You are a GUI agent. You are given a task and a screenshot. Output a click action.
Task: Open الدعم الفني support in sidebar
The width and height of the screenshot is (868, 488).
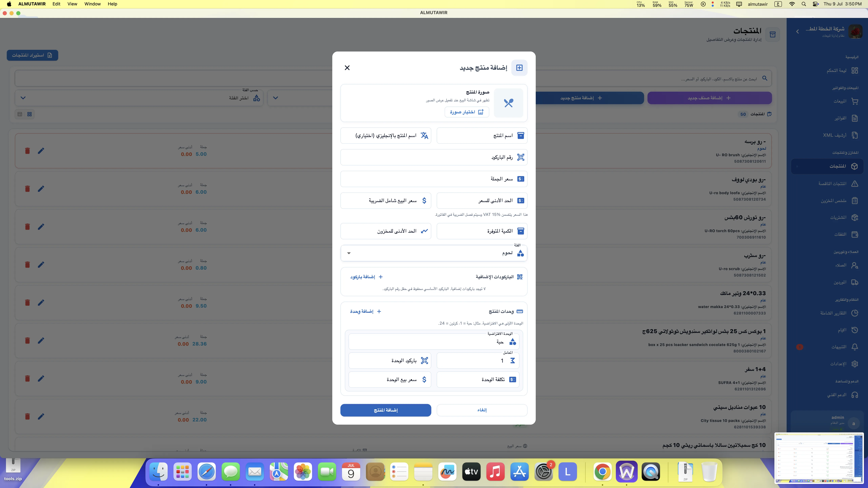827,395
